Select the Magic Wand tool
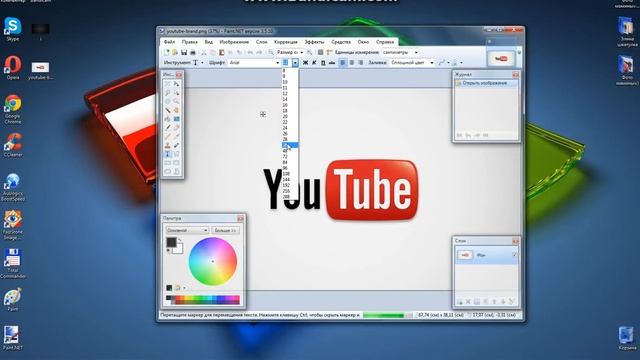Screen dimensions: 640x360 (167, 110)
